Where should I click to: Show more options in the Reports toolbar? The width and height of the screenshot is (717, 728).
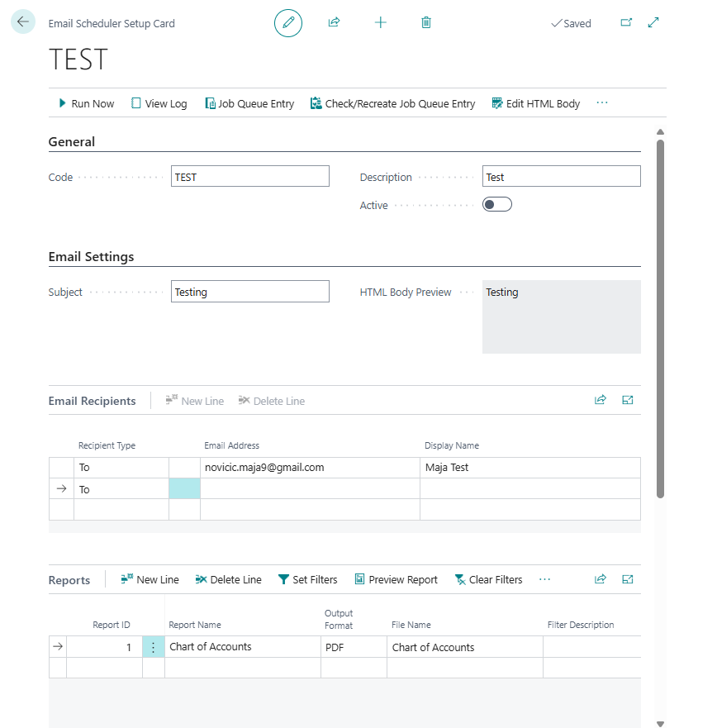(545, 579)
